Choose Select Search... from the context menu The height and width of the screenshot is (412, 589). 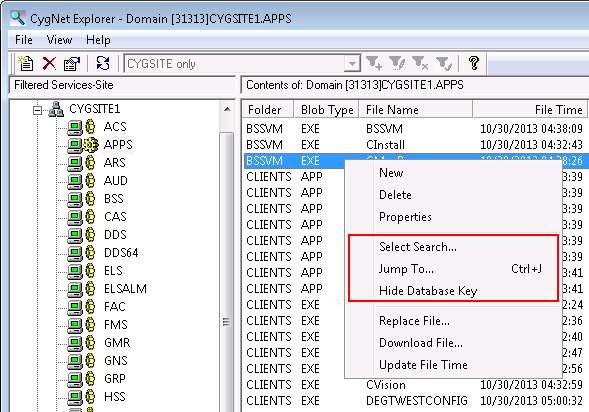453,247
